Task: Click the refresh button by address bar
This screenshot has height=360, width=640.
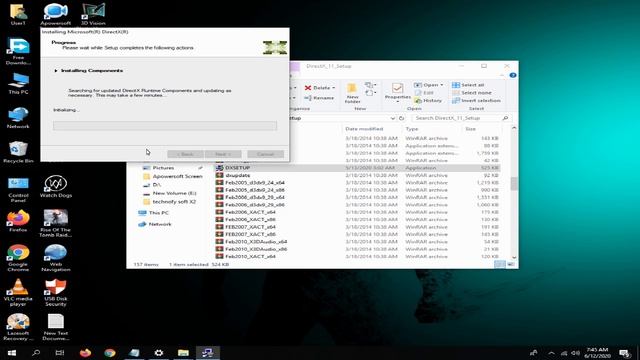Action: click(x=402, y=118)
